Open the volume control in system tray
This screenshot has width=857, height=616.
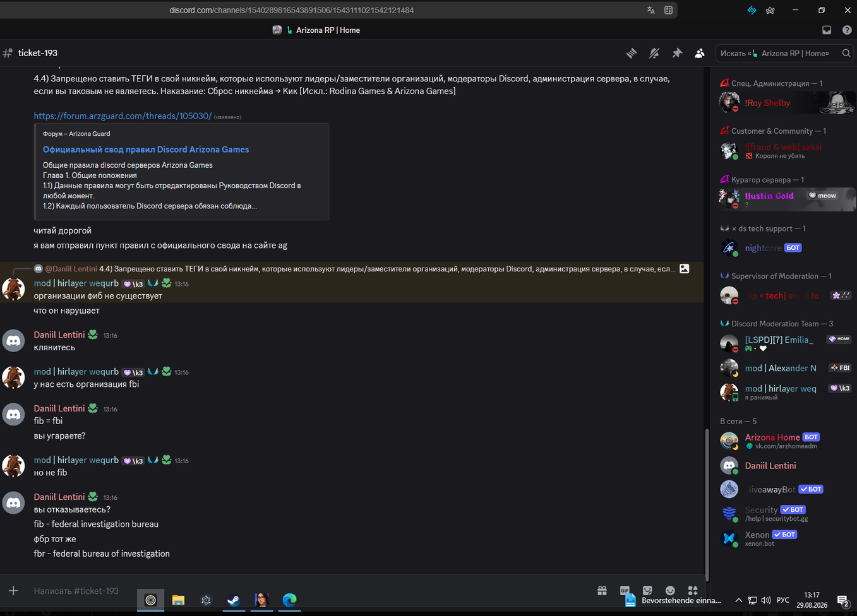766,600
